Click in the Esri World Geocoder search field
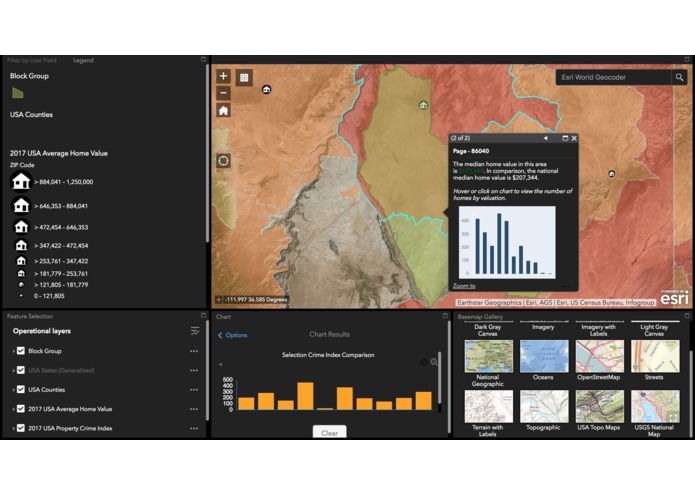This screenshot has height=494, width=695. (613, 78)
